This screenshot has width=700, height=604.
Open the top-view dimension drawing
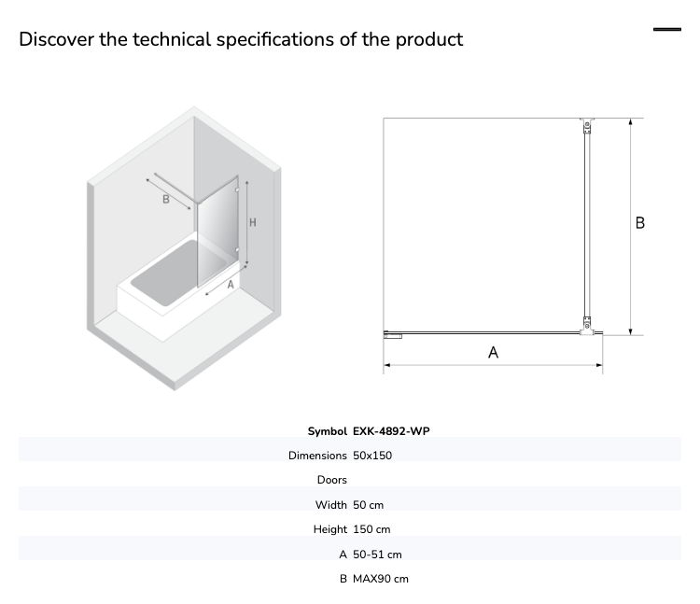(x=513, y=246)
